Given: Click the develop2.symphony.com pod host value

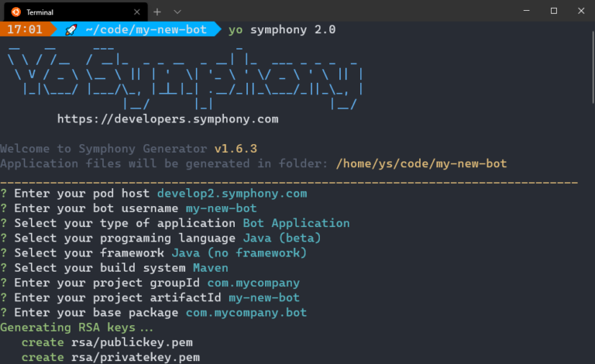Looking at the screenshot, I should (232, 194).
